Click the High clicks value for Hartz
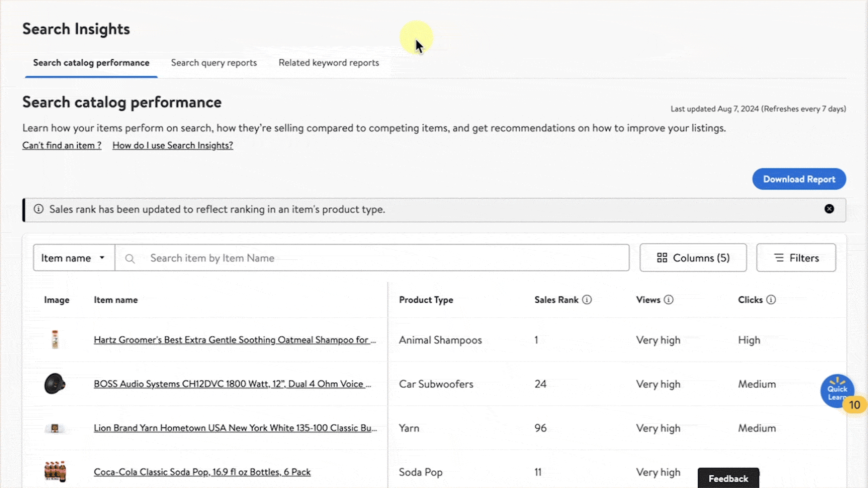868x488 pixels. 749,340
